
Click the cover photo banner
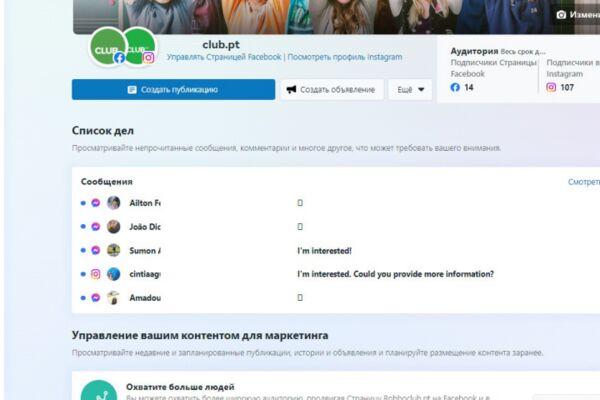click(x=336, y=15)
